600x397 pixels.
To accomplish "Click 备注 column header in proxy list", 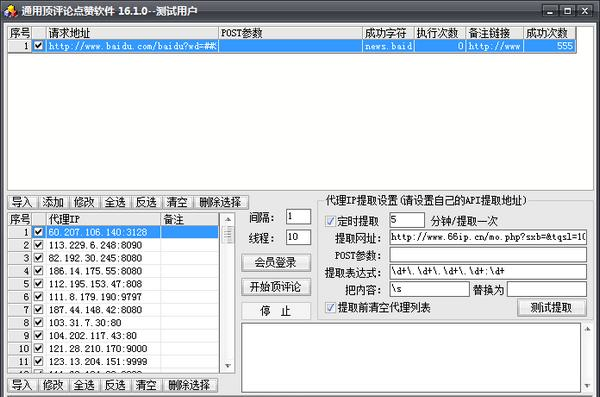I will pyautogui.click(x=190, y=219).
